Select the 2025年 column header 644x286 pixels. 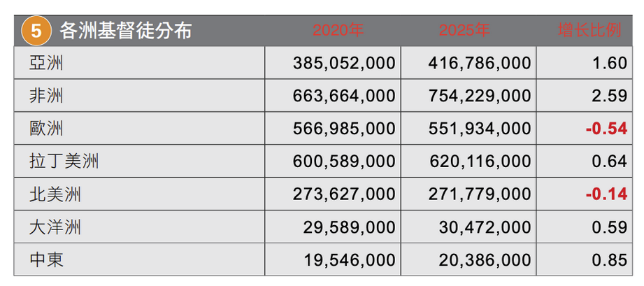(464, 31)
